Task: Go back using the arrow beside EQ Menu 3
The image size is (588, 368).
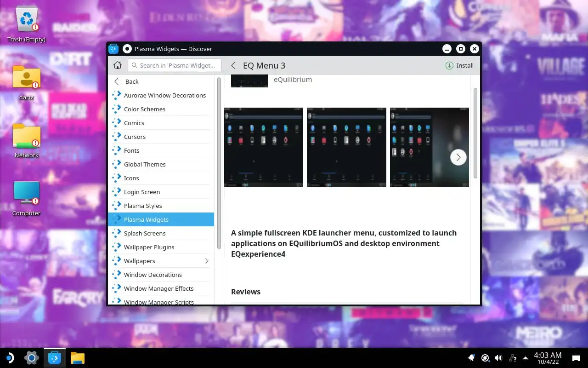Action: pyautogui.click(x=233, y=65)
